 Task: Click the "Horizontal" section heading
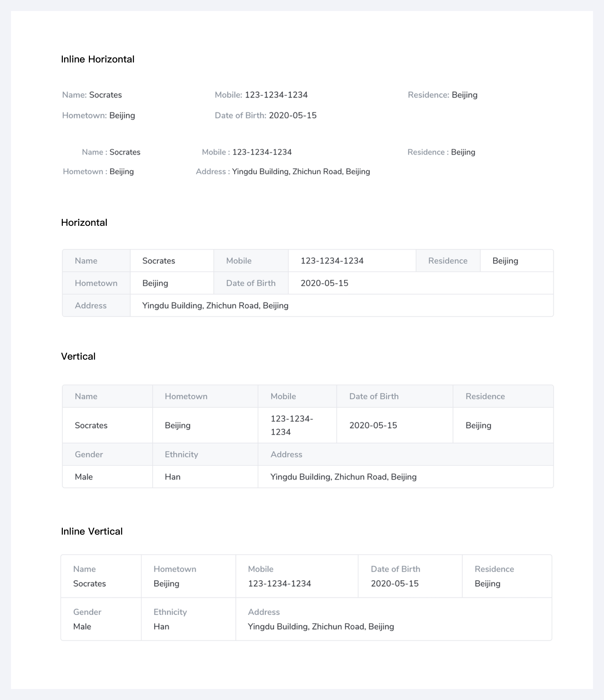pyautogui.click(x=84, y=223)
